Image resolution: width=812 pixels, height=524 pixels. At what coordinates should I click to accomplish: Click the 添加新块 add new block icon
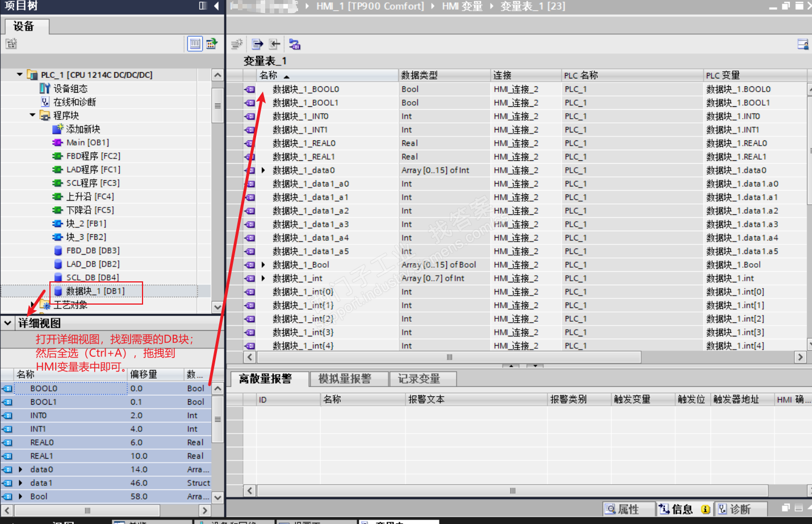click(58, 129)
